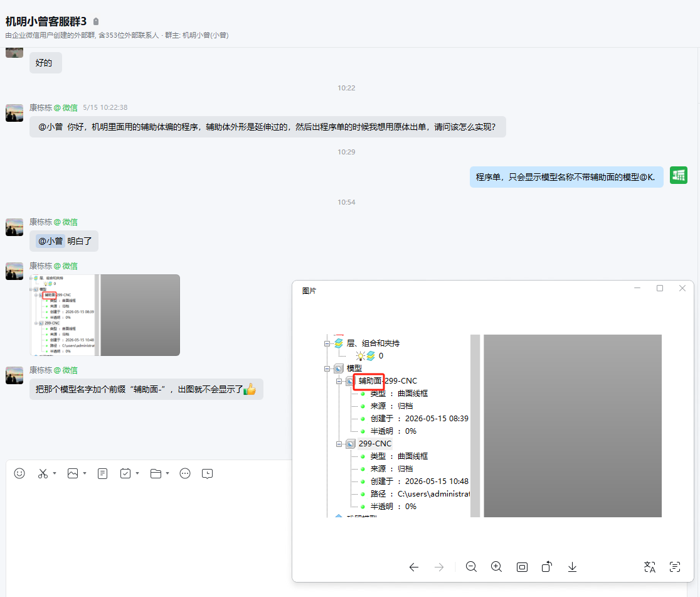Maximize the 图片 viewer window

(x=660, y=288)
